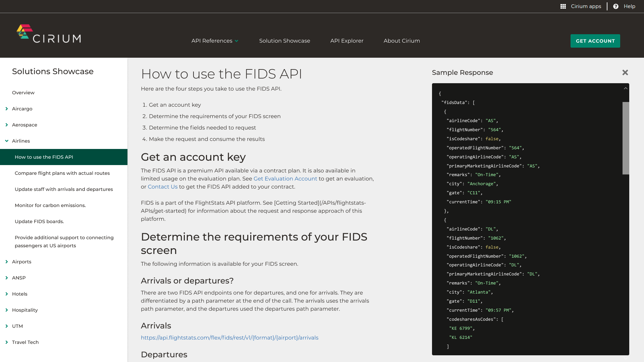Click the Help text link
644x362 pixels.
click(x=630, y=6)
